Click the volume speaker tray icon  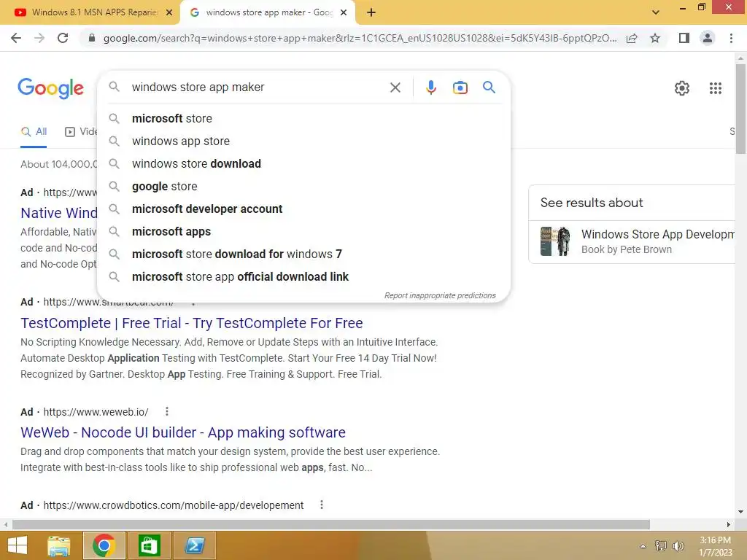click(678, 546)
